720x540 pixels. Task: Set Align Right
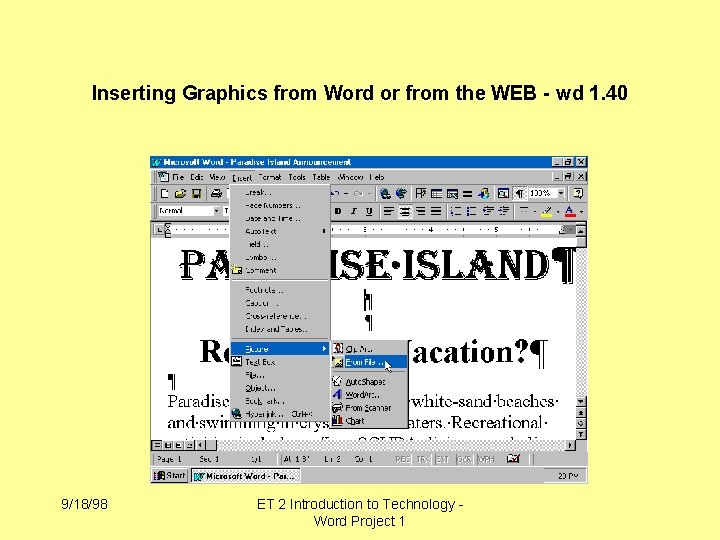click(420, 211)
